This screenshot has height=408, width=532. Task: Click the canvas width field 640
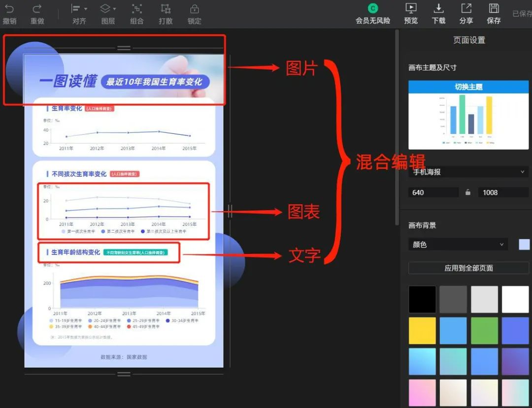click(433, 192)
